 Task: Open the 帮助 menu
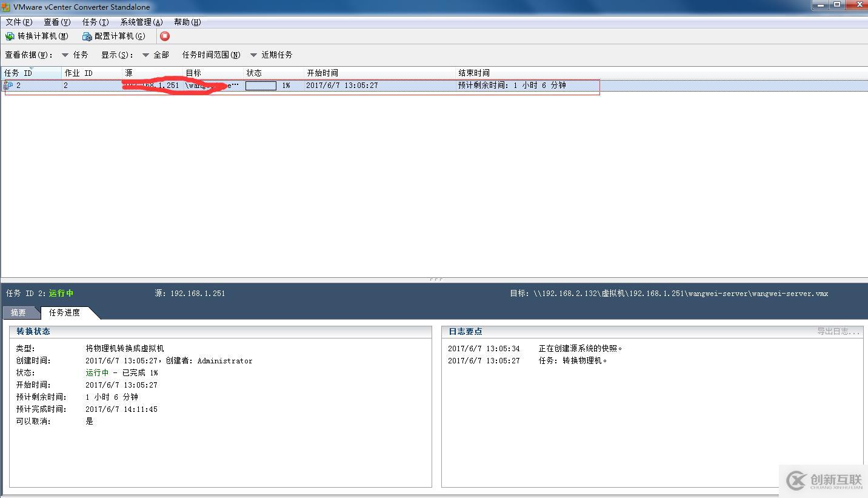coord(187,21)
